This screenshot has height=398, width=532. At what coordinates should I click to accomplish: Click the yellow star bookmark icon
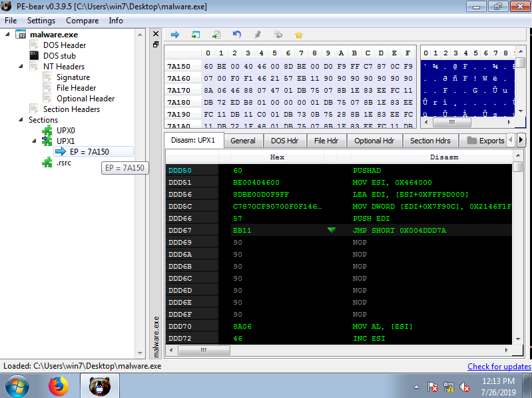(299, 35)
